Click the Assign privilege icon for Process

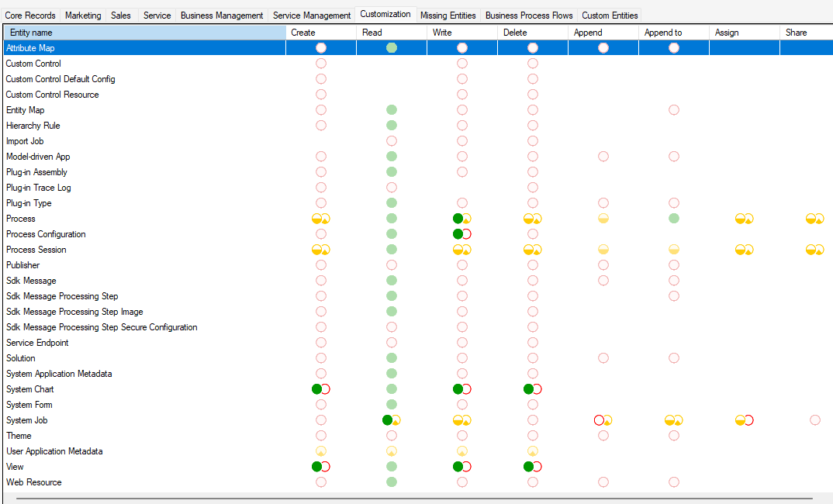tap(744, 219)
